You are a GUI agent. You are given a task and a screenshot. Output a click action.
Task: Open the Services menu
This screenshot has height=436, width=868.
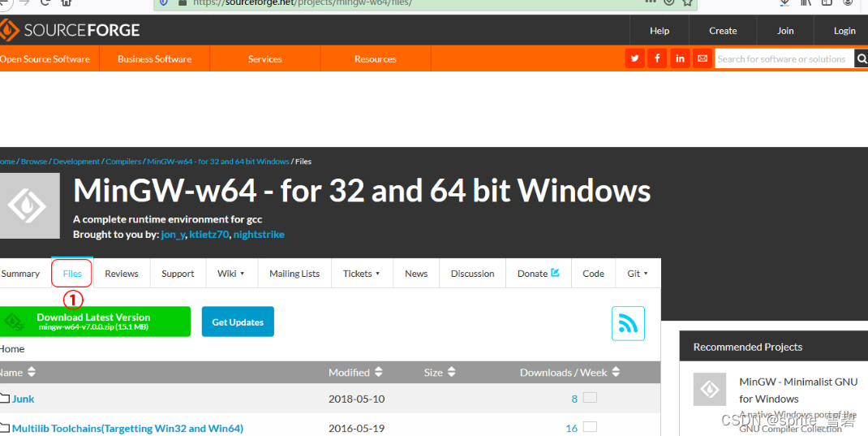coord(264,58)
